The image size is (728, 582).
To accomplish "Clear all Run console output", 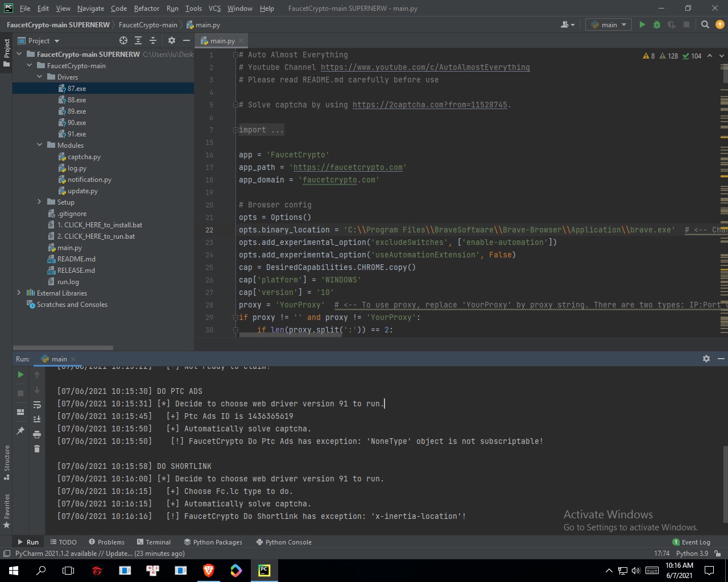I will point(37,449).
